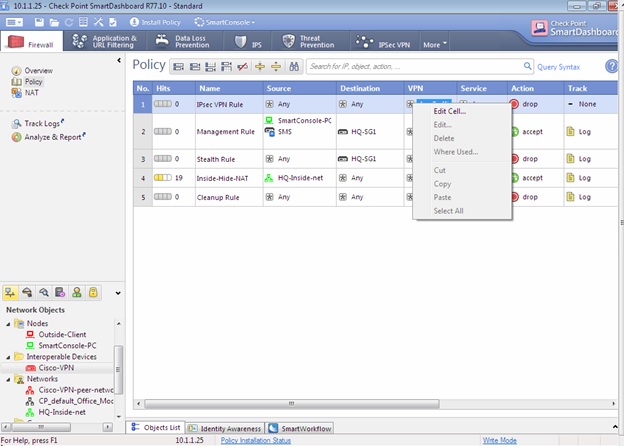Click the Verify policy document icon
This screenshot has height=446, width=624.
[113, 22]
